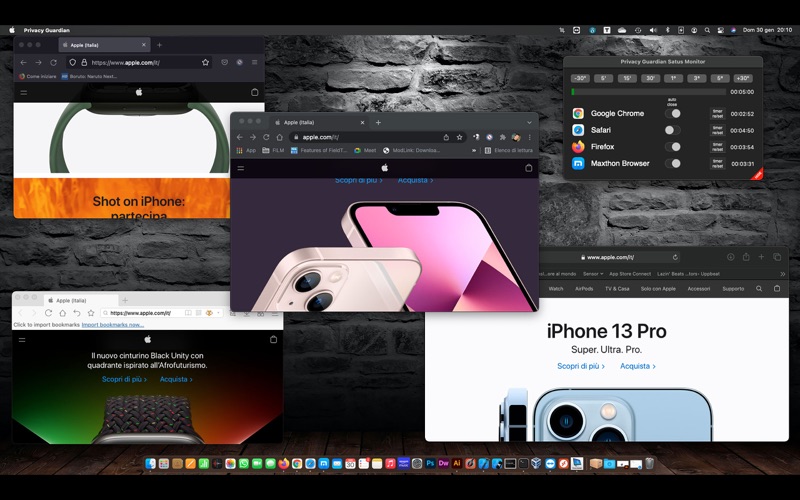
Task: Click the Chrome address bar
Action: click(x=378, y=137)
